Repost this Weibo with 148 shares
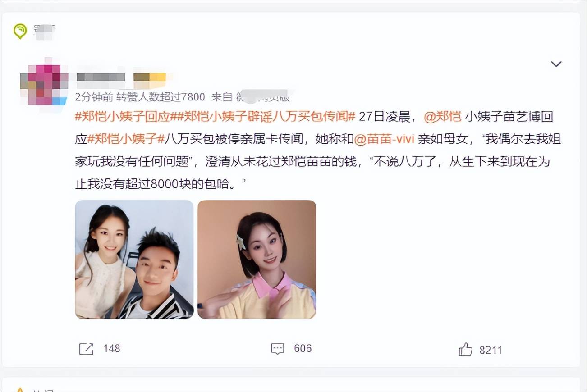This screenshot has height=392, width=587. tap(100, 348)
